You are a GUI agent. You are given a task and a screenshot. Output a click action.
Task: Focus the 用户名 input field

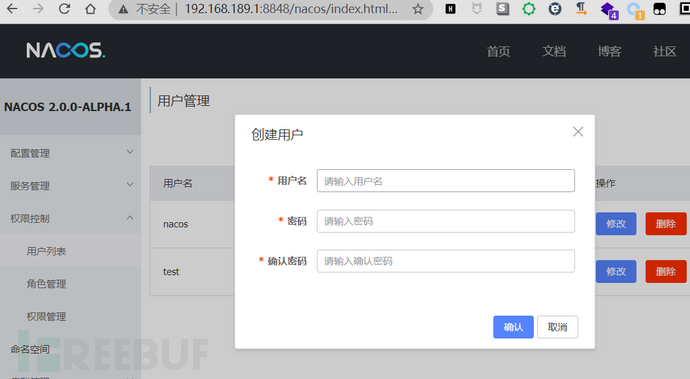445,180
